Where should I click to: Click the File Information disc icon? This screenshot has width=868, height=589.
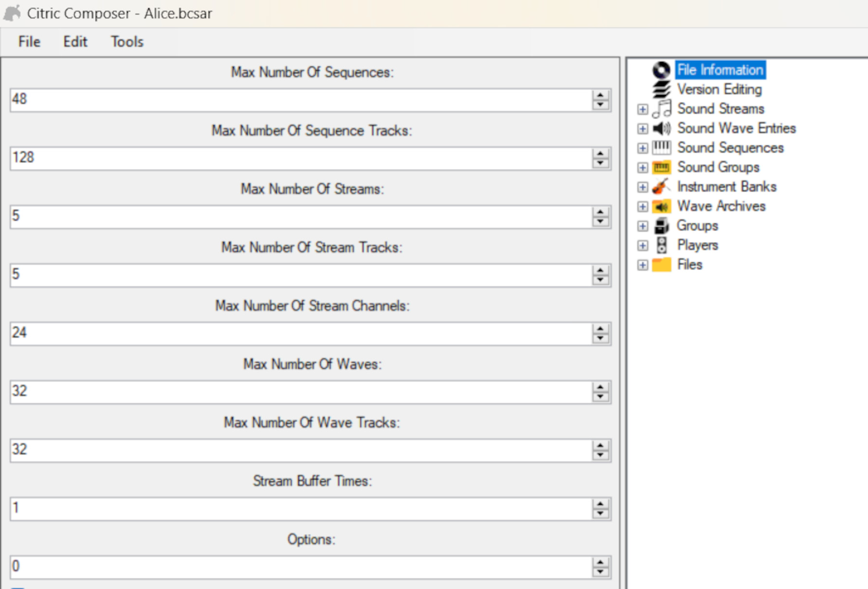click(x=661, y=70)
